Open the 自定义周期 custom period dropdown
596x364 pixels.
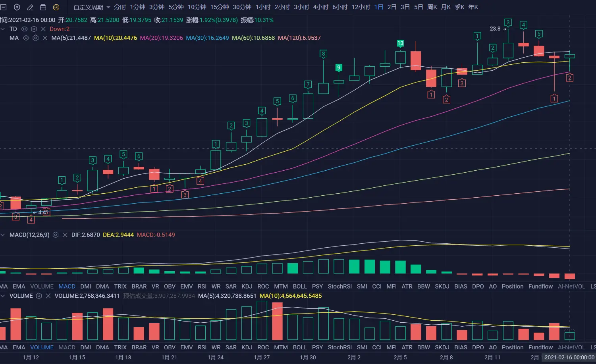92,7
